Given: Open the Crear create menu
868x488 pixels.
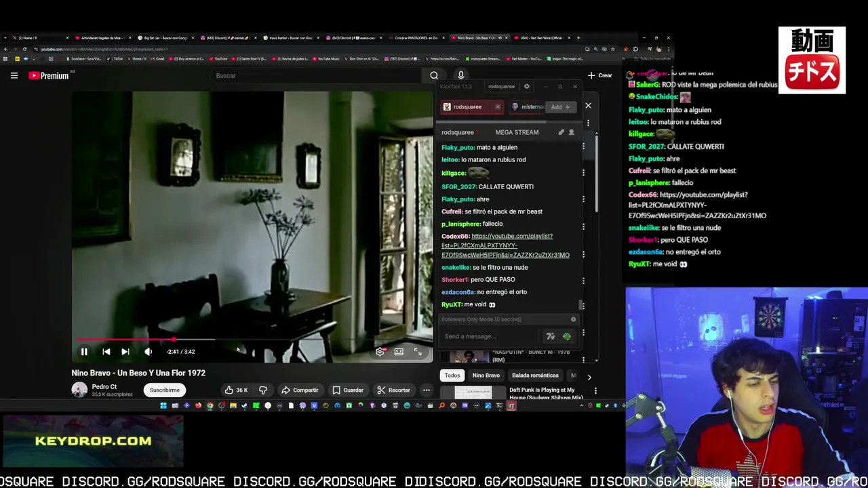Looking at the screenshot, I should coord(600,75).
